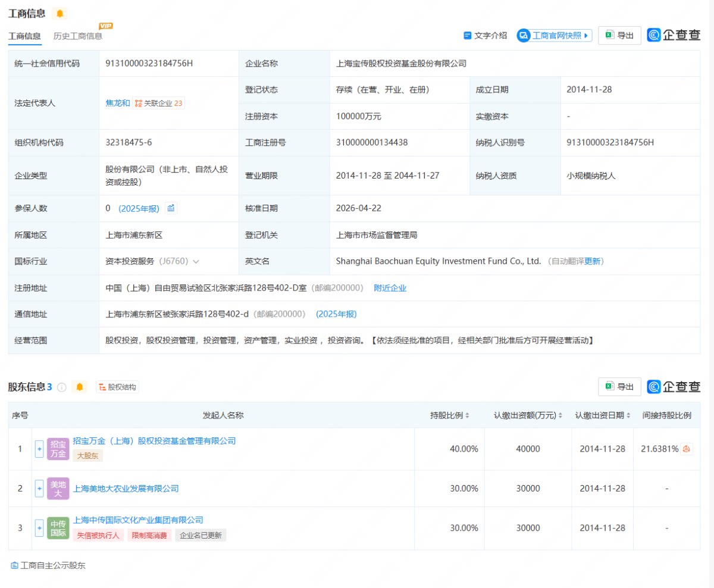Click 工商自主公示股东 at the bottom

click(x=48, y=565)
